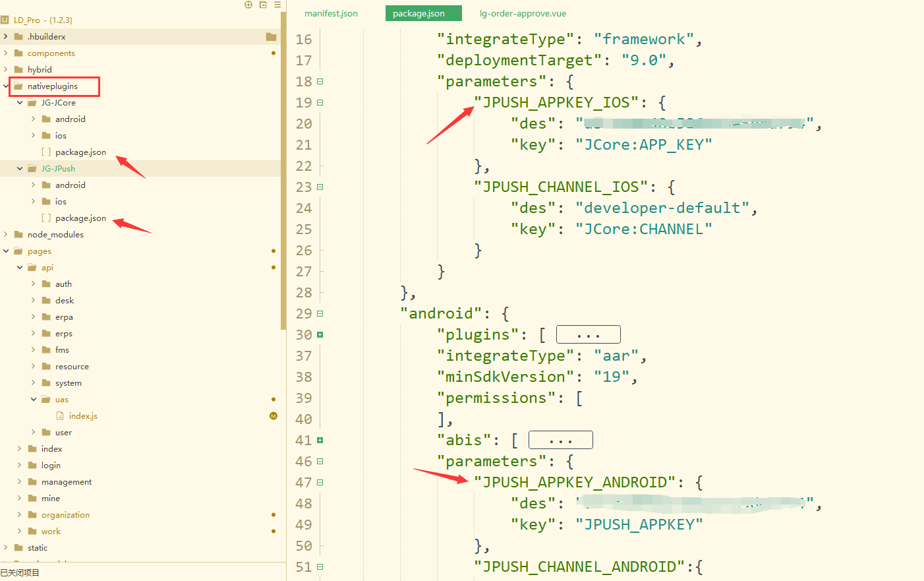Collapse the nativeplugins folder chevron
Screen dimensions: 924x581
click(6, 86)
